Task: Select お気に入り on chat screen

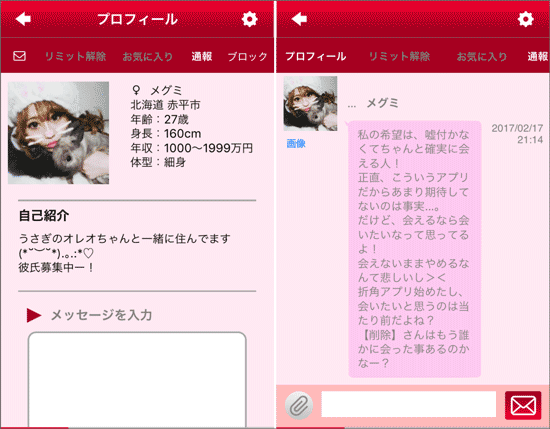Action: click(482, 56)
